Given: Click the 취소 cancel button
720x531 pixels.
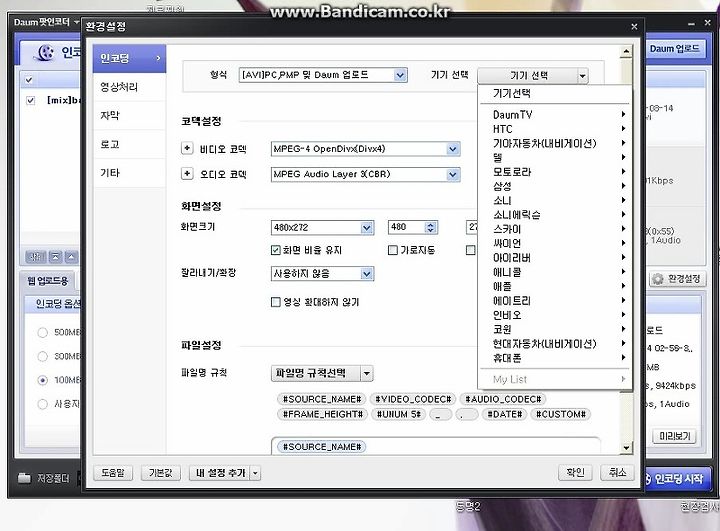Looking at the screenshot, I should 618,472.
